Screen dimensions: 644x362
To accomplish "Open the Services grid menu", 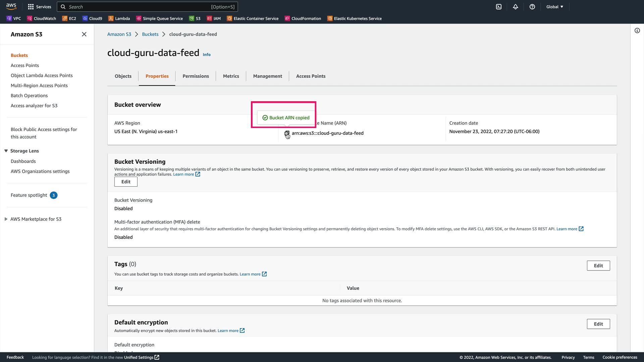I will [39, 7].
